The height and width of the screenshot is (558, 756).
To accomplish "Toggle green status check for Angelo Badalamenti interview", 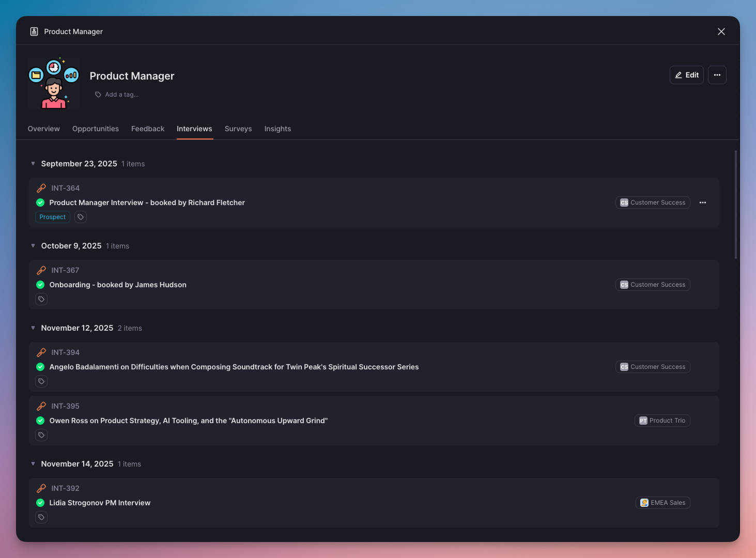I will pyautogui.click(x=40, y=367).
